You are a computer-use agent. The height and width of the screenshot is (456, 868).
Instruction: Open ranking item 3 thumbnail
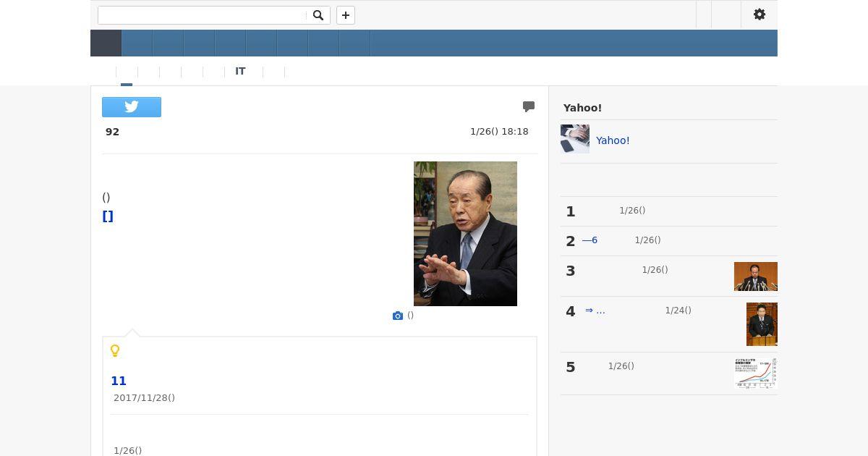point(756,276)
